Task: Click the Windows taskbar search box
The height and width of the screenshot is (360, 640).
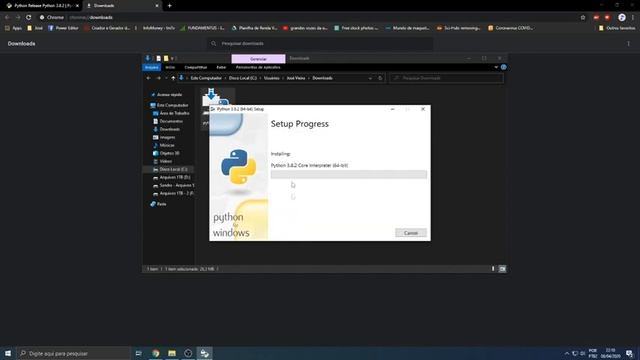Action: (x=73, y=353)
